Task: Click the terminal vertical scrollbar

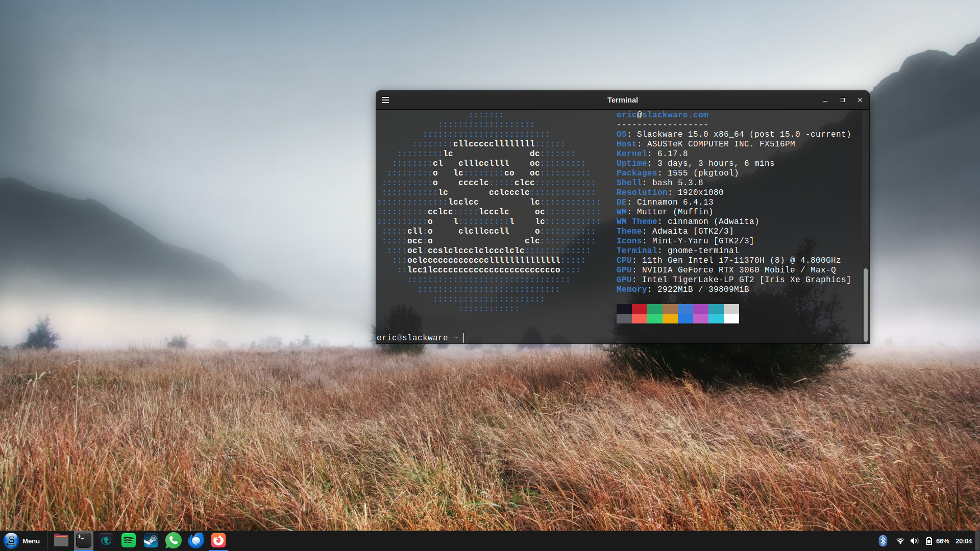Action: pos(865,304)
